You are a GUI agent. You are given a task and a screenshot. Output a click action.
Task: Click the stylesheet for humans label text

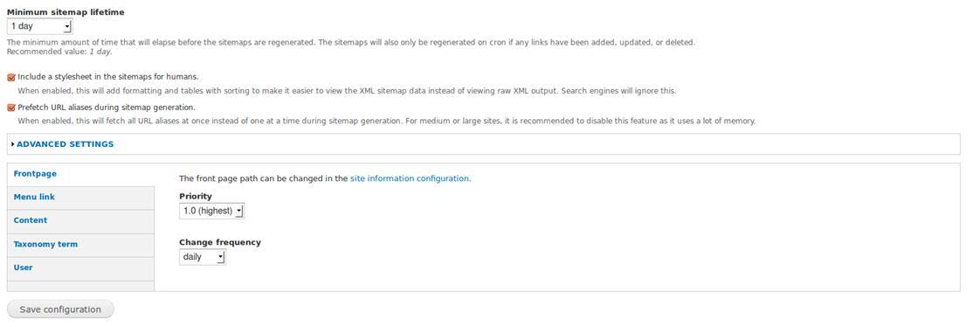(x=108, y=77)
